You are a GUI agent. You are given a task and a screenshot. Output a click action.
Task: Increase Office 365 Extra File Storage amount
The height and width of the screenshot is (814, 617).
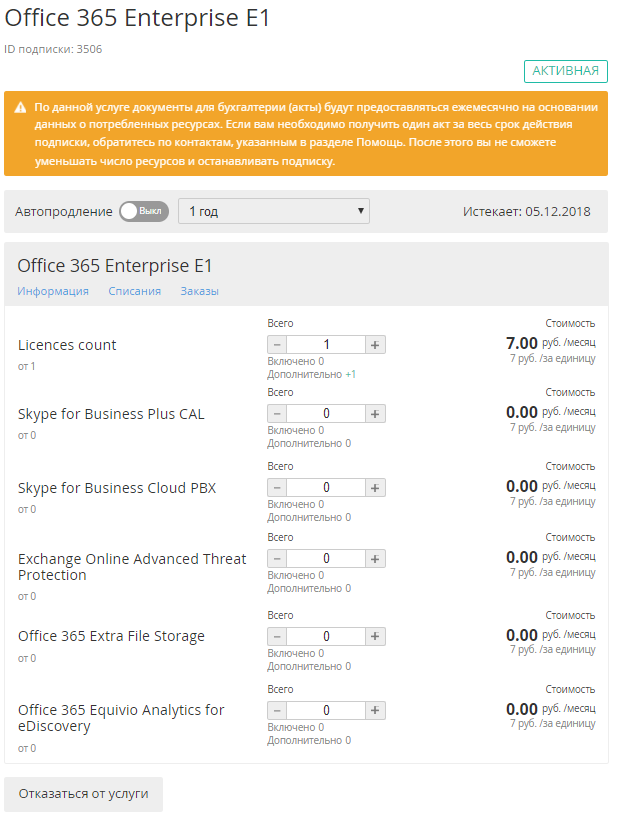point(375,636)
